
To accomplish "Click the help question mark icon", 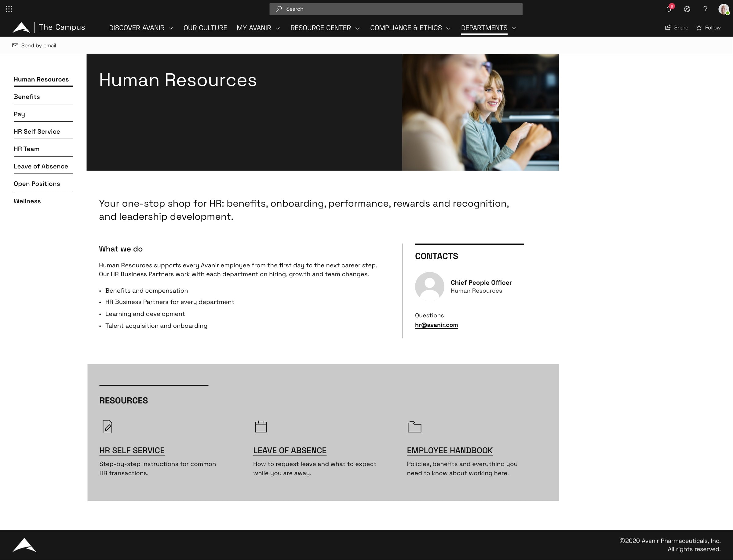I will (x=705, y=9).
